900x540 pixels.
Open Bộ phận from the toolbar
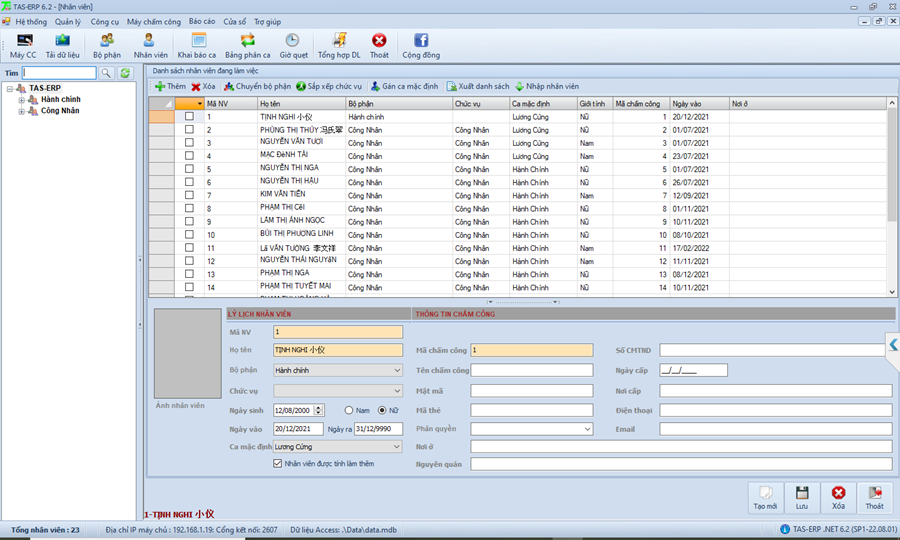pos(106,45)
